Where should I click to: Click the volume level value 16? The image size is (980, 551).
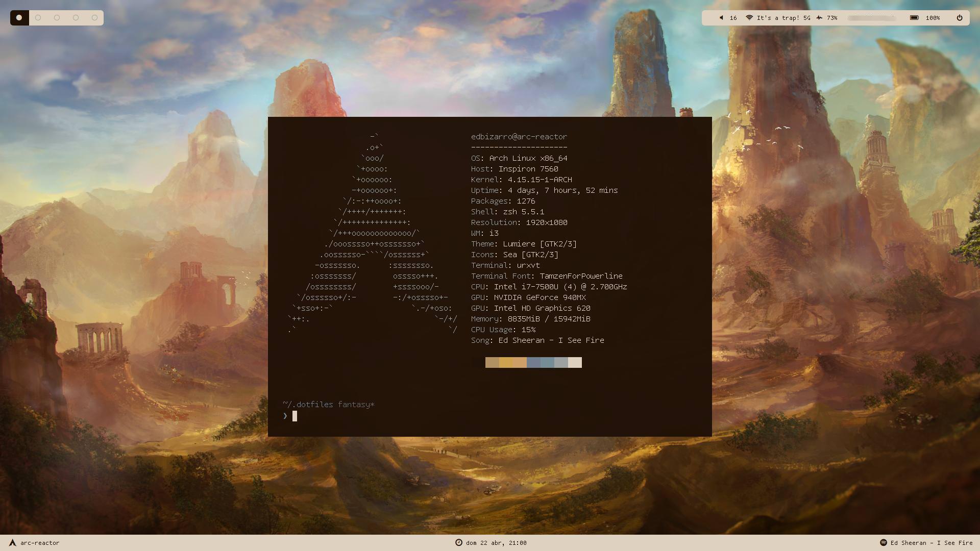tap(733, 18)
